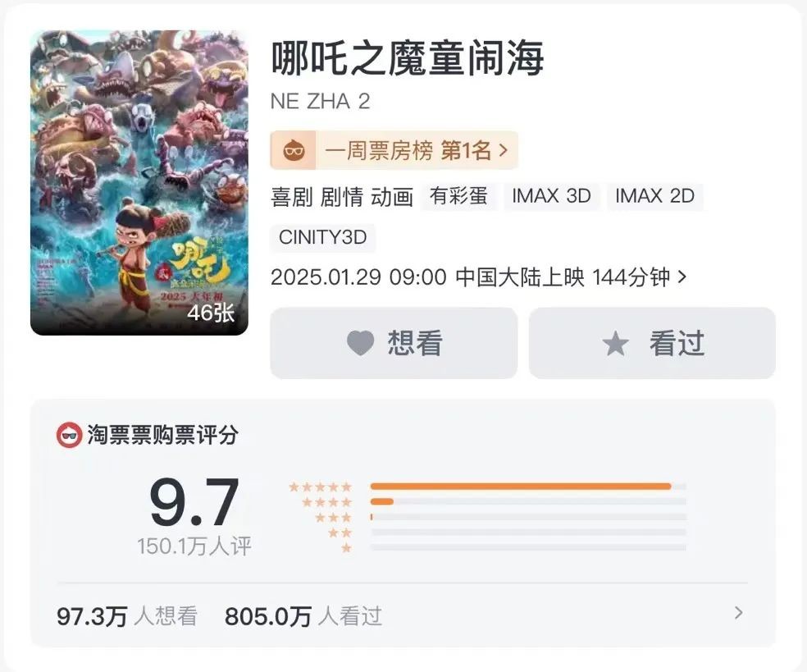
Task: Expand the weekly box office ranking chevron
Action: point(504,150)
